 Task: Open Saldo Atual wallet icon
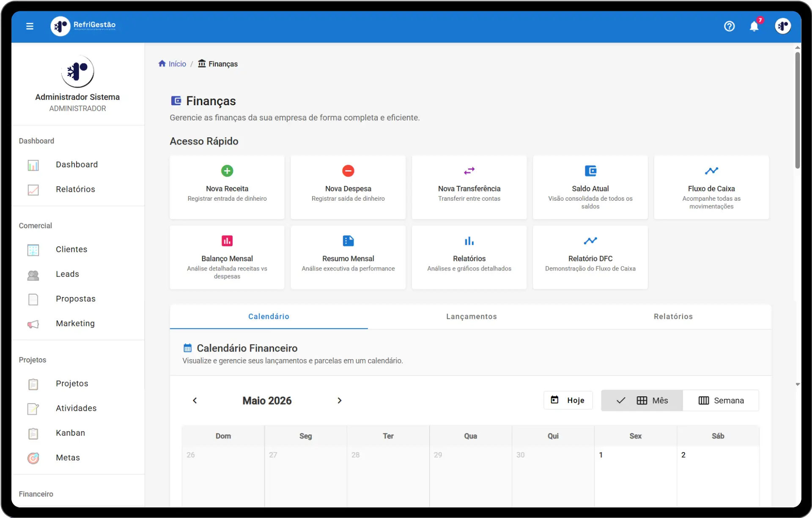pos(590,171)
